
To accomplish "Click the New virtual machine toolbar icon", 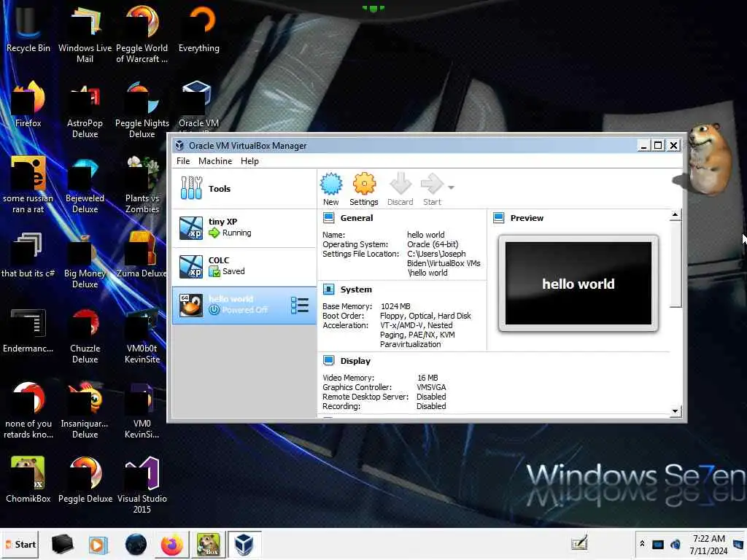I will point(331,189).
